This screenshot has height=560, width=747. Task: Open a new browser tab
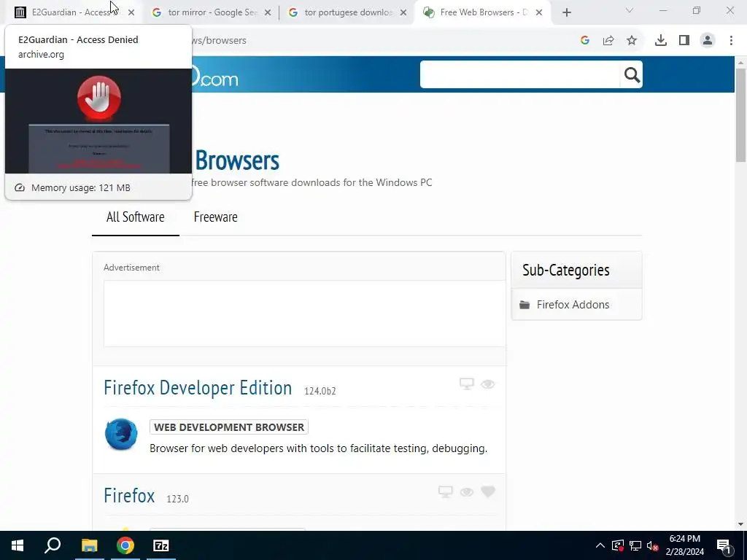(x=566, y=13)
